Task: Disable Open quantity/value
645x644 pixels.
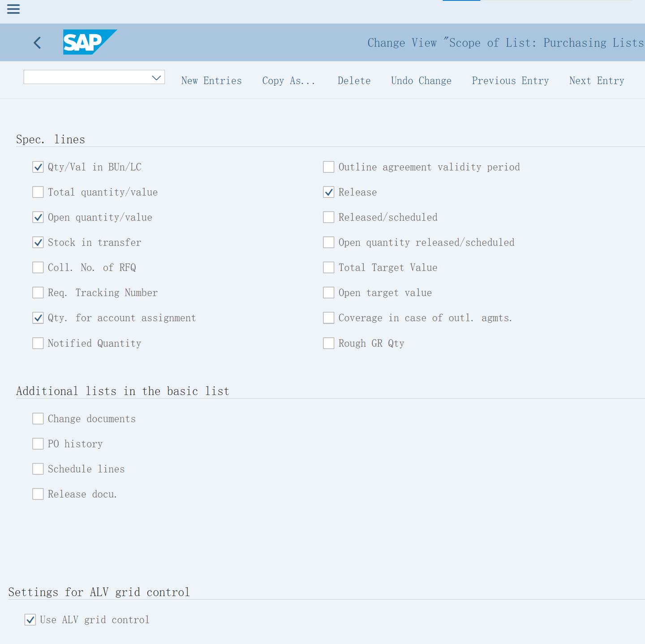Action: [x=38, y=217]
